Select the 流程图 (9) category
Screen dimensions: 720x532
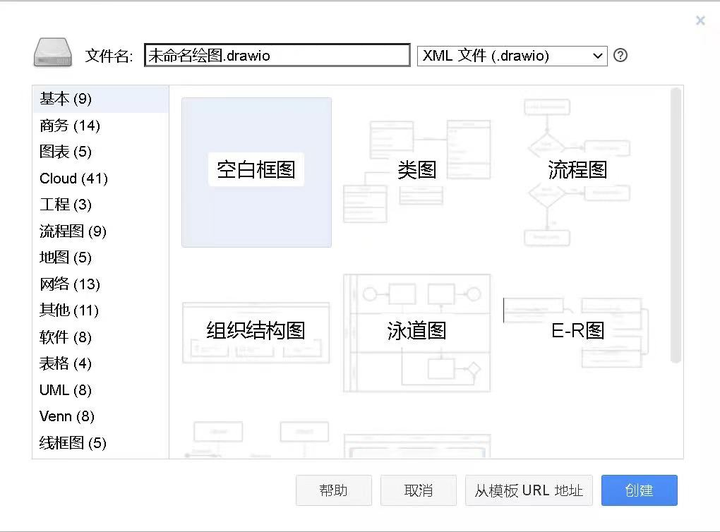coord(101,231)
